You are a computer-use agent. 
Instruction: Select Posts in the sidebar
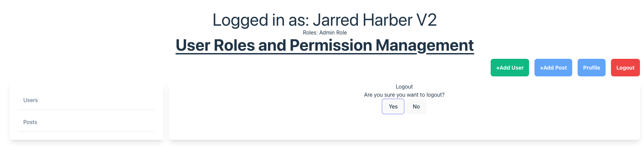[30, 122]
